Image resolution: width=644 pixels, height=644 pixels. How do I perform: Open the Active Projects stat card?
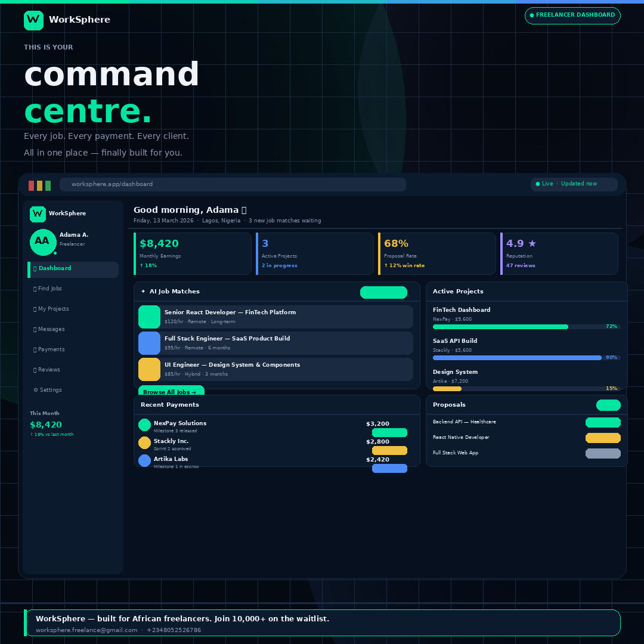(315, 254)
